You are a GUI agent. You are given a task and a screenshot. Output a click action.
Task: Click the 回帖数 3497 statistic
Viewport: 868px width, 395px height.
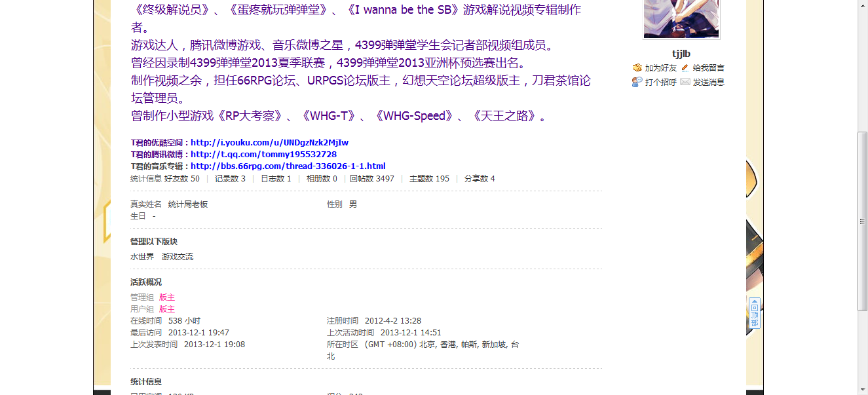tap(372, 179)
